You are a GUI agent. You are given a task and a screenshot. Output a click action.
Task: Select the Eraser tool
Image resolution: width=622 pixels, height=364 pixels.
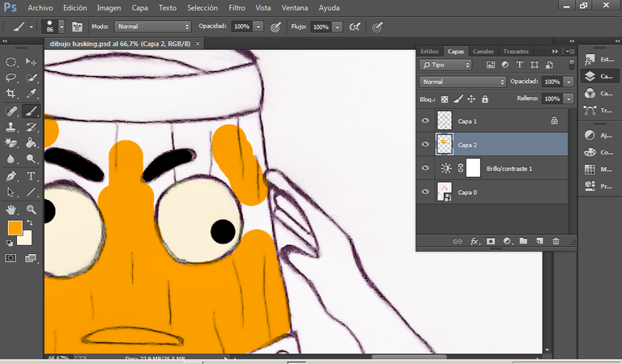pos(11,142)
